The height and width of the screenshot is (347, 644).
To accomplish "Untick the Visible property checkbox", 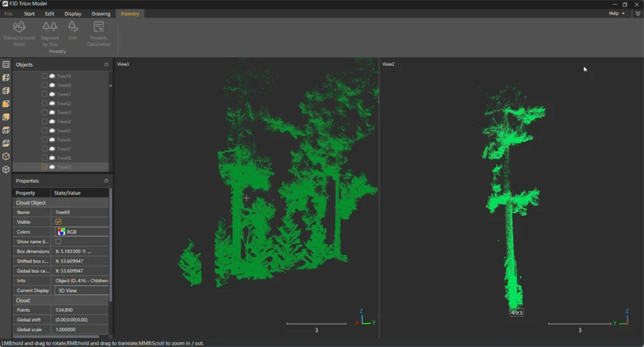I will pos(58,222).
